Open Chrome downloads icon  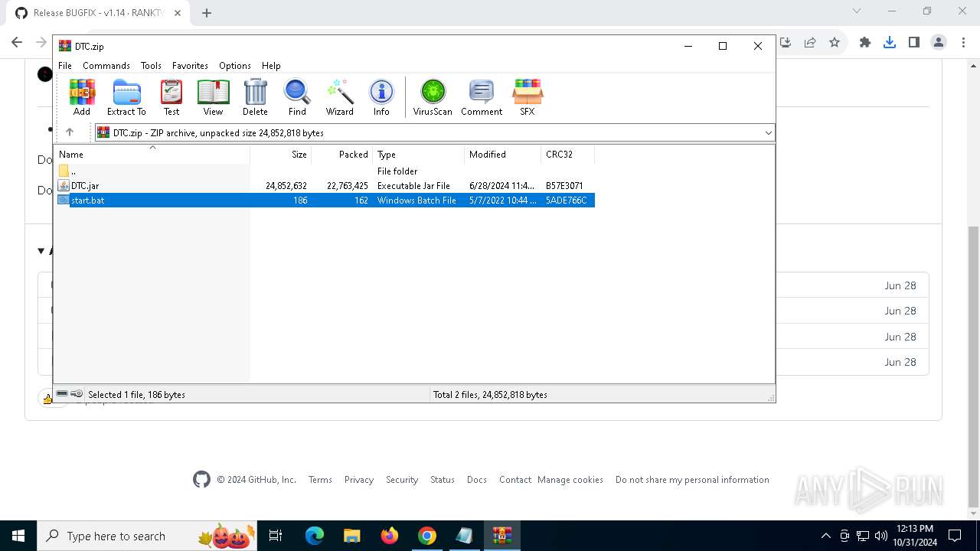click(890, 42)
